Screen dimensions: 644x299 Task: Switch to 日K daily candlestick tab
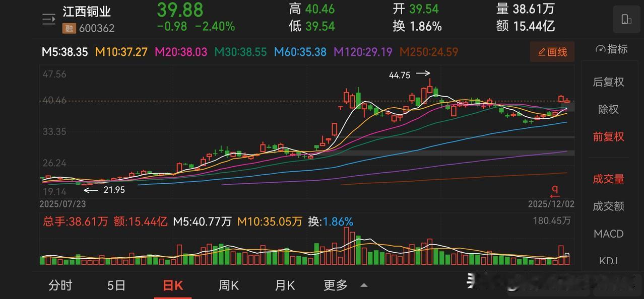[x=173, y=285]
